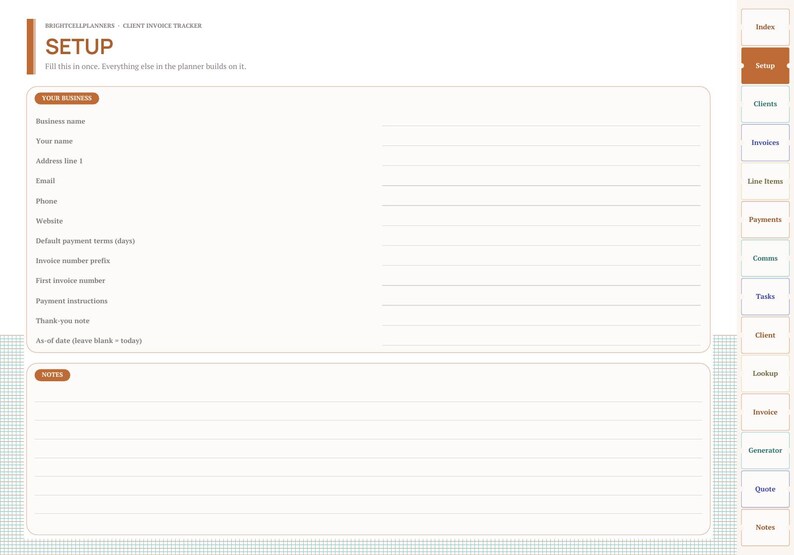Click the As-of date input line
794x555 pixels.
coord(541,340)
